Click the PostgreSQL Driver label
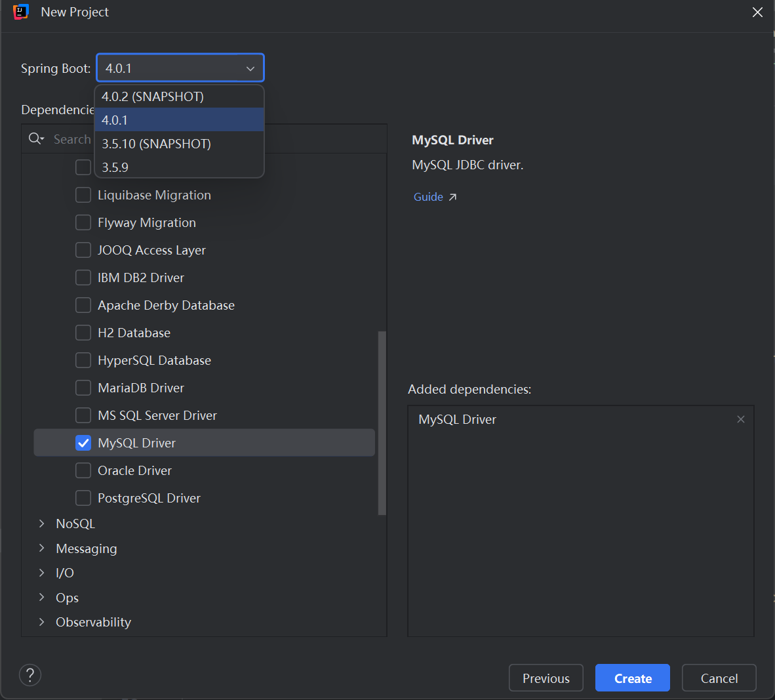Screen dimensions: 775x700 (x=149, y=498)
